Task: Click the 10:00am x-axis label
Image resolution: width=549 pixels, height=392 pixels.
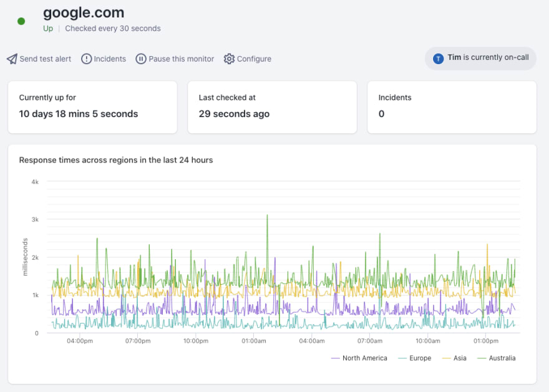Action: 428,341
